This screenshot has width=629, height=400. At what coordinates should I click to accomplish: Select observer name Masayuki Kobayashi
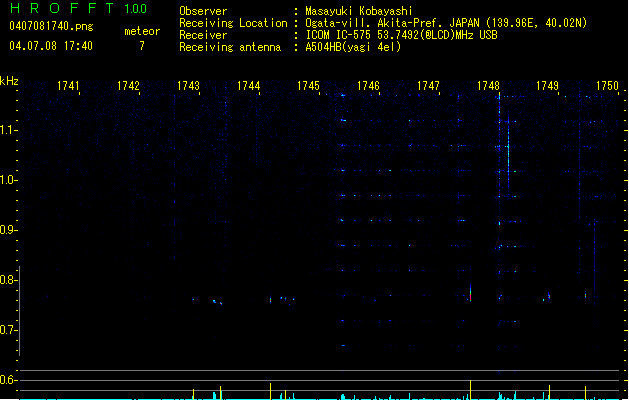click(359, 11)
